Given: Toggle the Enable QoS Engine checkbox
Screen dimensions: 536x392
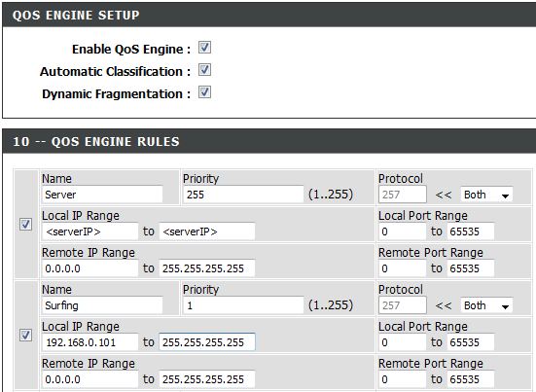Looking at the screenshot, I should tap(204, 48).
